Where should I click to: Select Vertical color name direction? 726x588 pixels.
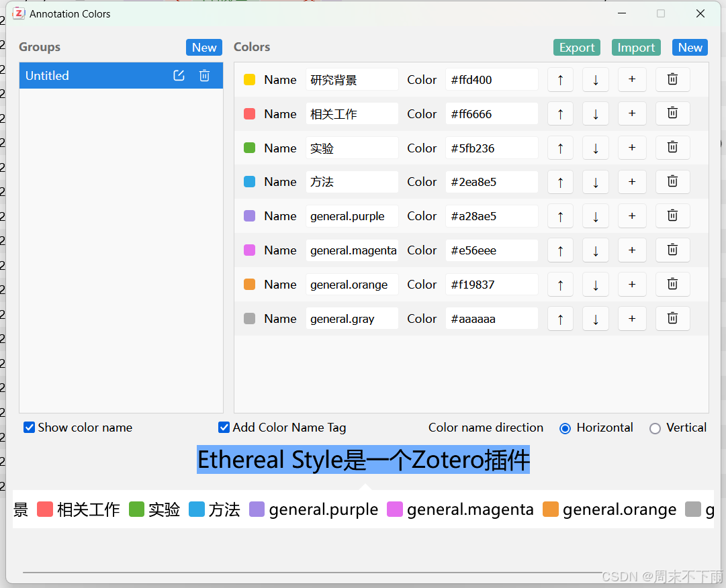coord(655,428)
